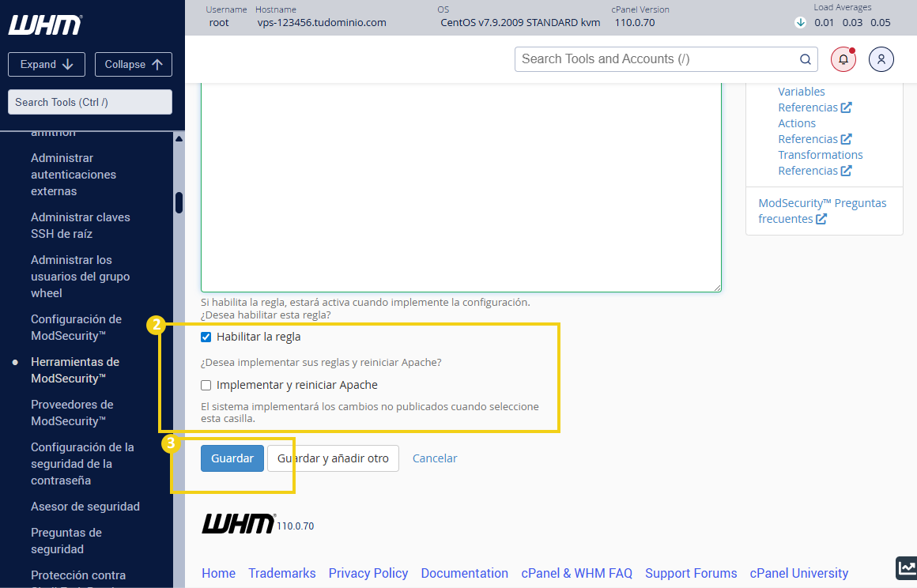Click external link icon beside Transformations Referencias
This screenshot has width=917, height=588.
(x=846, y=171)
